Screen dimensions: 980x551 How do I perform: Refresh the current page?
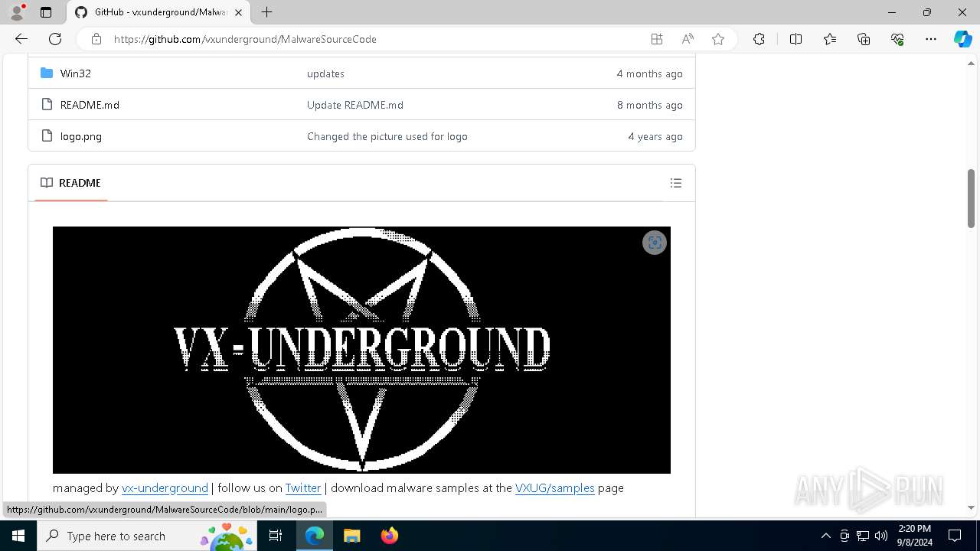tap(55, 39)
